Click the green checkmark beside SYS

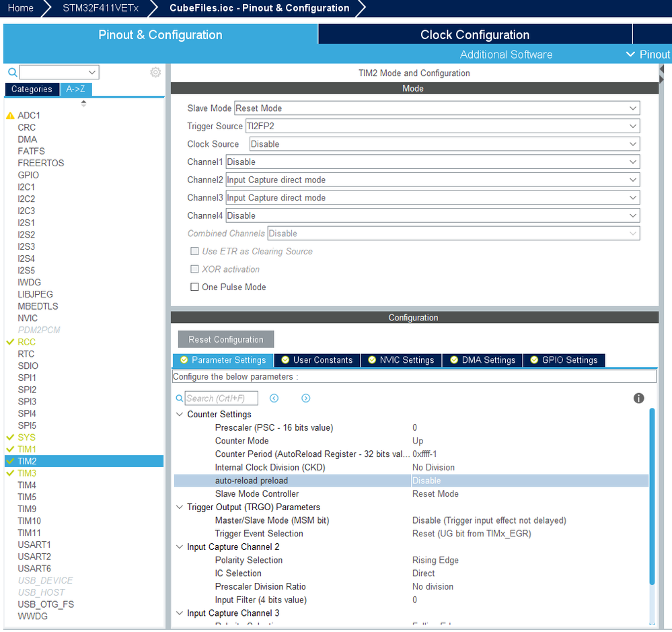click(x=10, y=437)
